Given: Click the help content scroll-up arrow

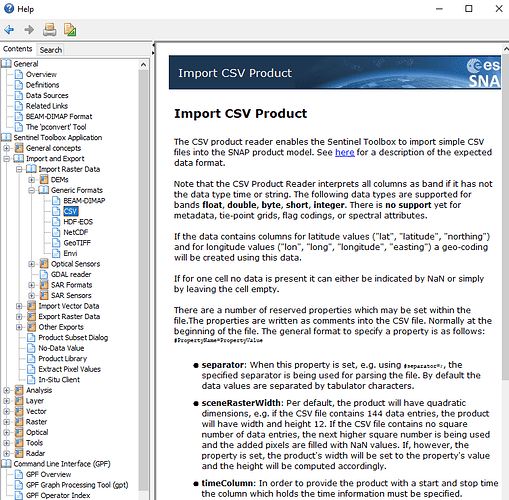Looking at the screenshot, I should tap(506, 49).
